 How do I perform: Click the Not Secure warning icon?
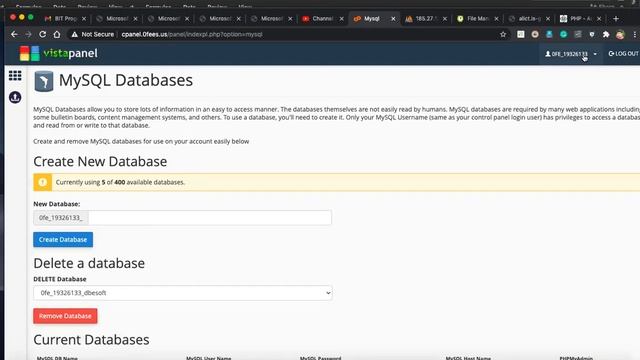(74, 35)
